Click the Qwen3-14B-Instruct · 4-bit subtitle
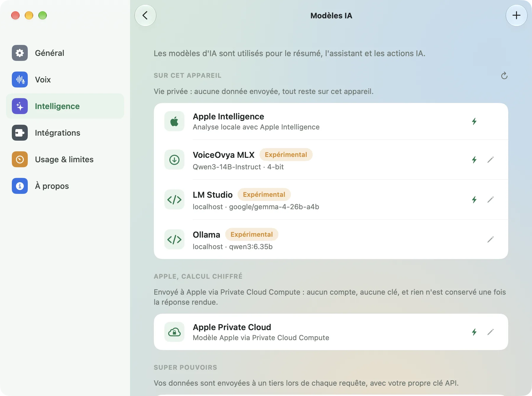 (238, 167)
